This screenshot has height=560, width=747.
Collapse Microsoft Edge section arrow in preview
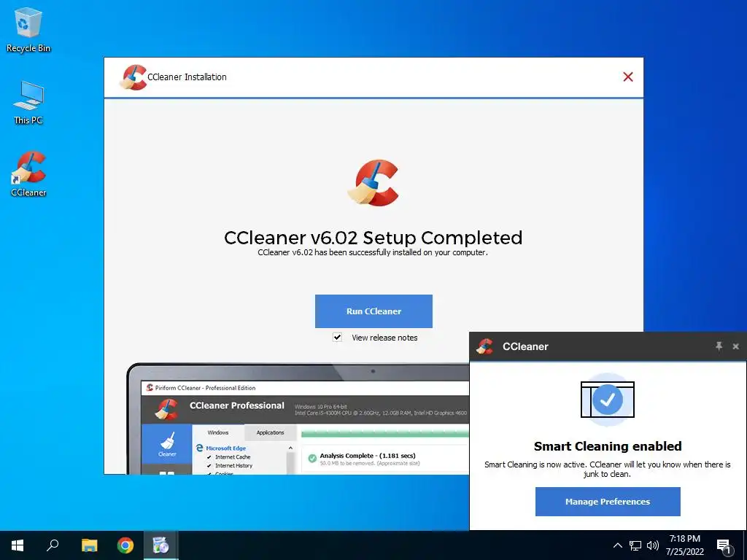[x=290, y=448]
